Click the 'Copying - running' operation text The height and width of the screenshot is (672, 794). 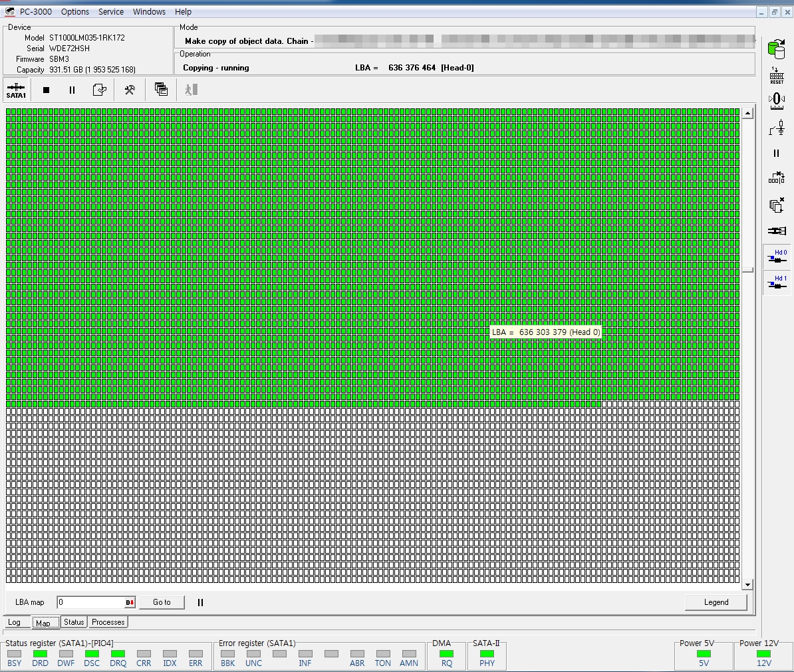tap(215, 67)
